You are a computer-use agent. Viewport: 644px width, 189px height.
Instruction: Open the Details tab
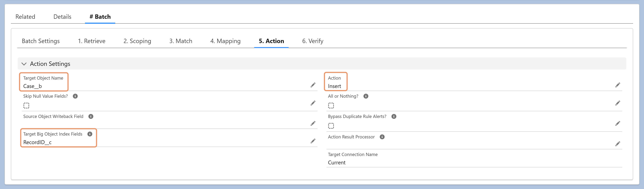62,17
